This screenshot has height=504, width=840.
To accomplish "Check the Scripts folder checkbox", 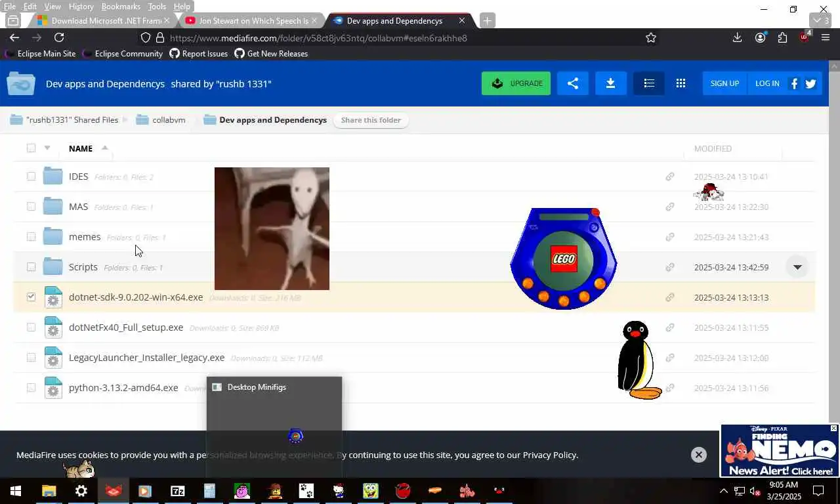I will (x=31, y=267).
